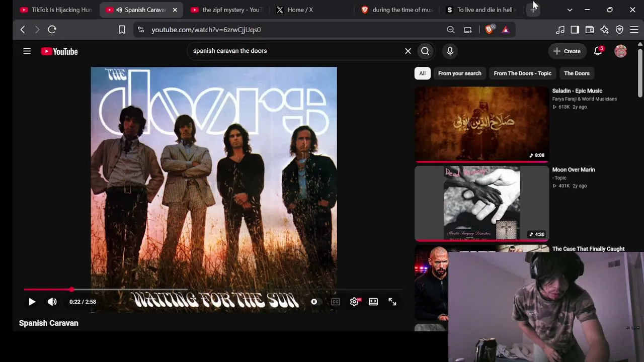Enter fullscreen on the video player
The width and height of the screenshot is (644, 362).
tap(392, 302)
